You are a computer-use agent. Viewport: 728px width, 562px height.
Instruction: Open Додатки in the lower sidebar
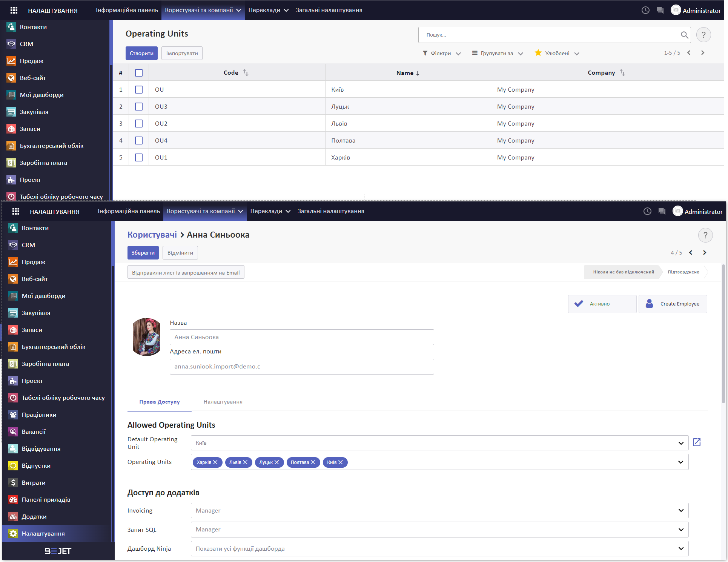57,517
